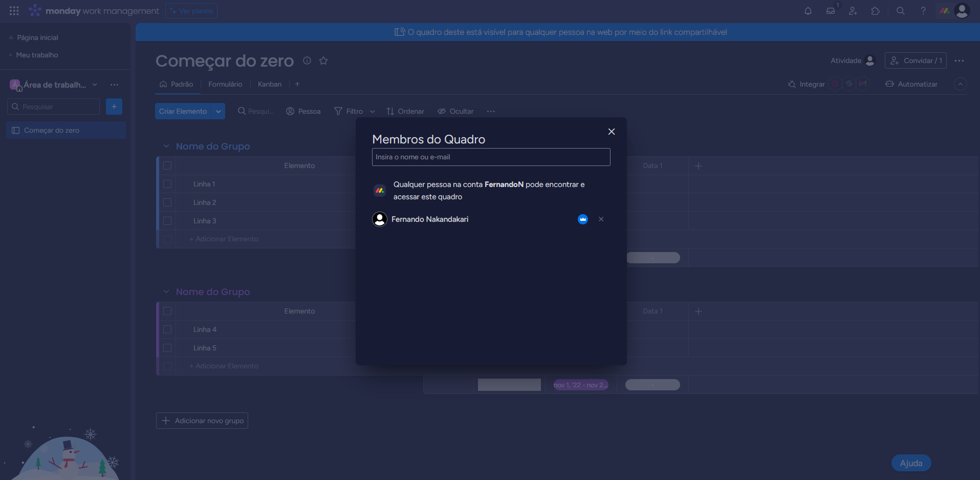Add a new board view with plus
Viewport: 980px width, 480px height.
(x=297, y=84)
